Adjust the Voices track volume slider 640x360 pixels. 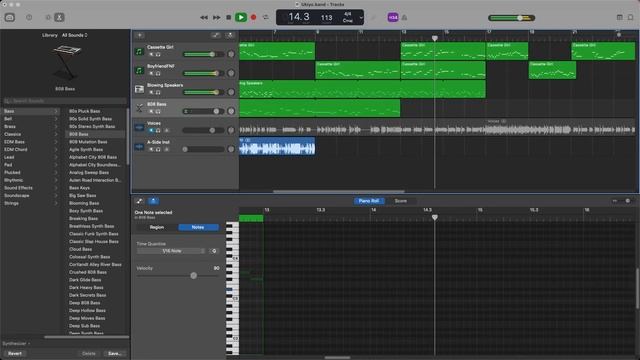pos(203,130)
